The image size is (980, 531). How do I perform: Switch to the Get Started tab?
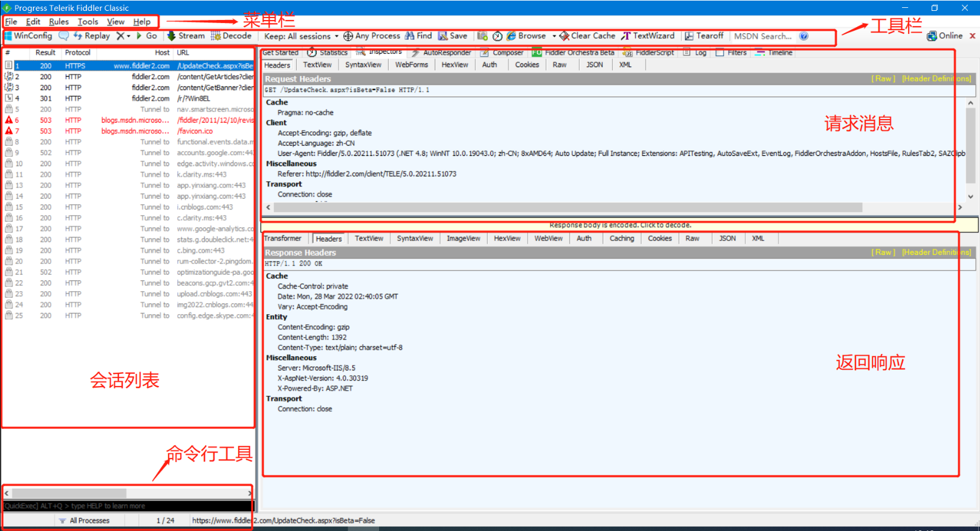tap(281, 53)
